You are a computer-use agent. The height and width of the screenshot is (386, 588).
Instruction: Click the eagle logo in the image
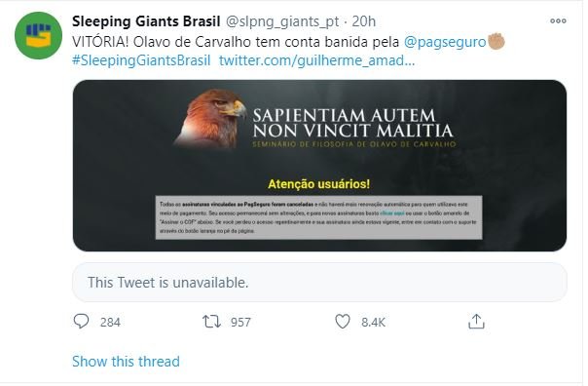coord(210,118)
